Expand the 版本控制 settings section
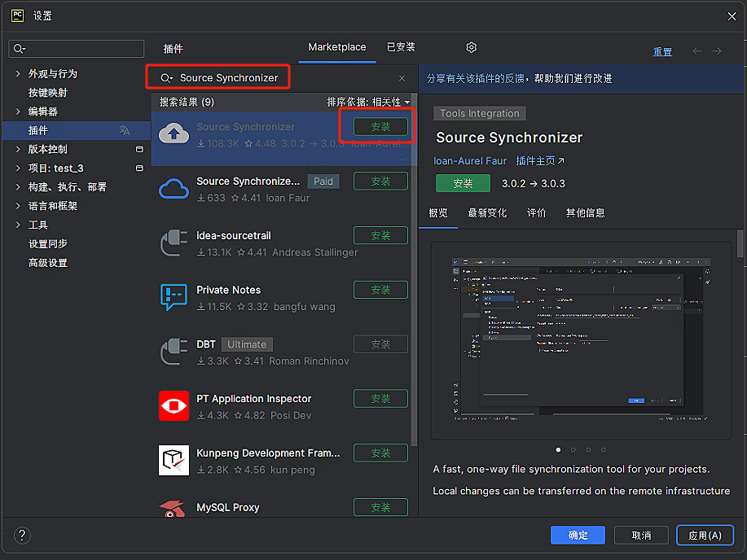747x560 pixels. tap(18, 149)
